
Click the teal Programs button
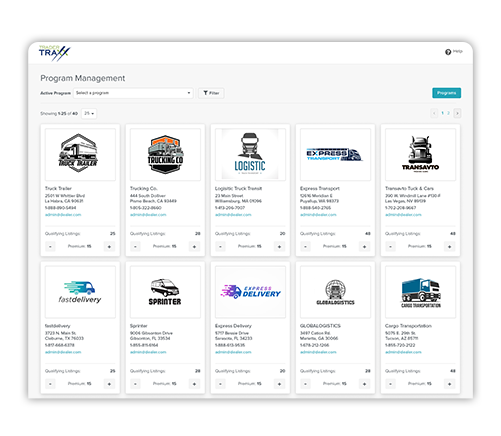[x=447, y=93]
